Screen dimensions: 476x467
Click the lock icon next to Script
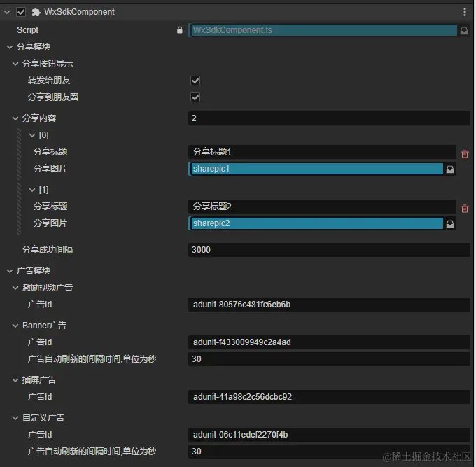180,30
